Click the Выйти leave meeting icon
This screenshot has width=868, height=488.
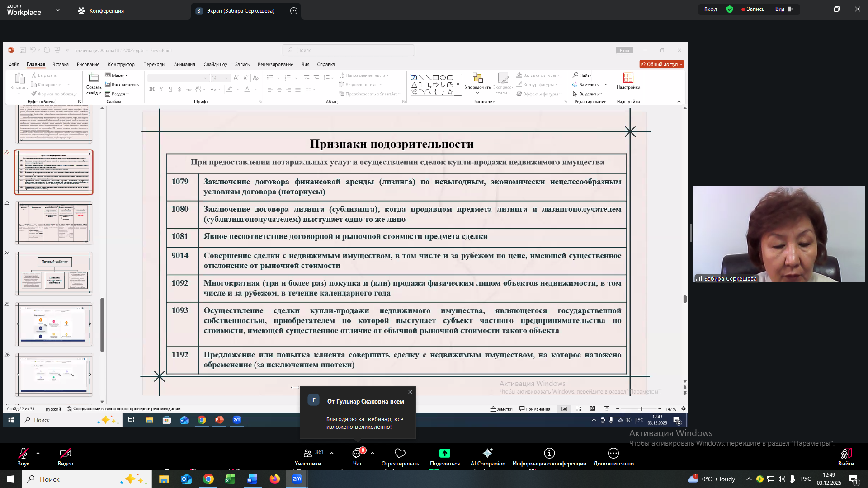click(x=845, y=453)
